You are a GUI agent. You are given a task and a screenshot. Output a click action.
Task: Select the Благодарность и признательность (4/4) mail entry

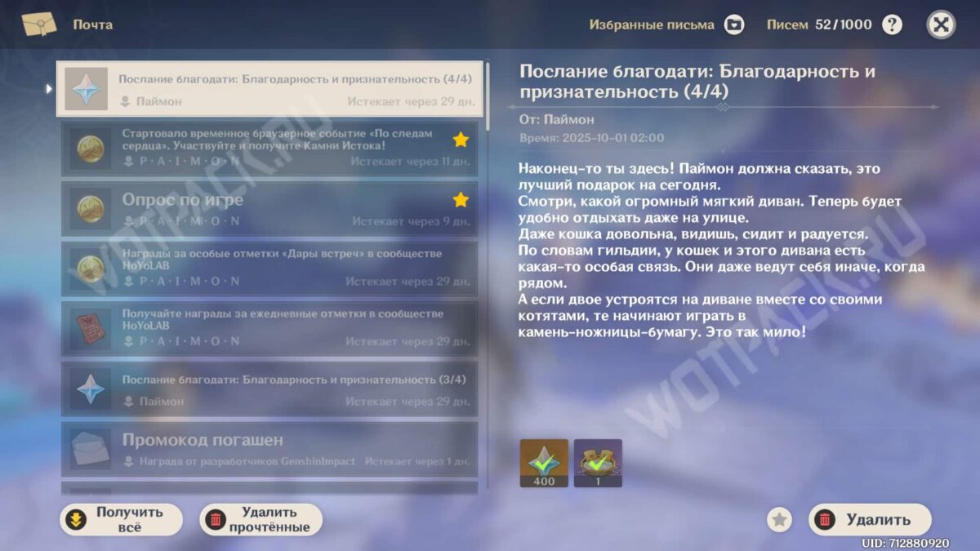pos(269,89)
